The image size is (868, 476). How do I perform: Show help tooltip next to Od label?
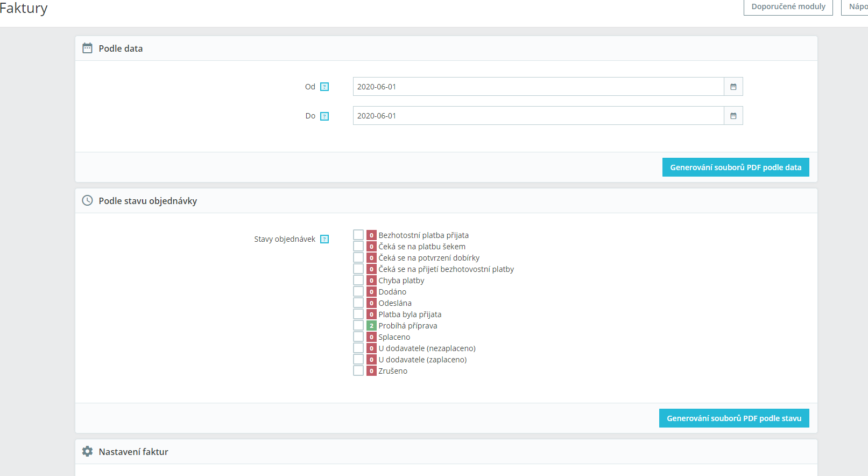click(x=324, y=87)
